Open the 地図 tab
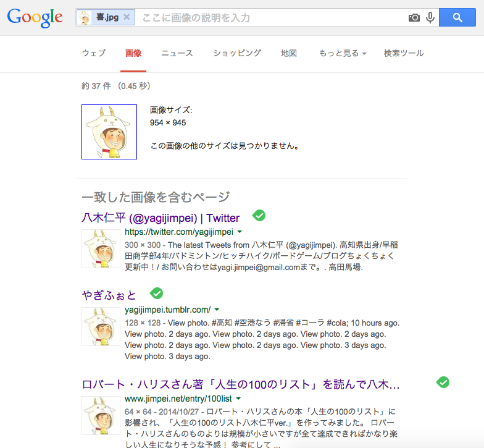 pyautogui.click(x=289, y=53)
